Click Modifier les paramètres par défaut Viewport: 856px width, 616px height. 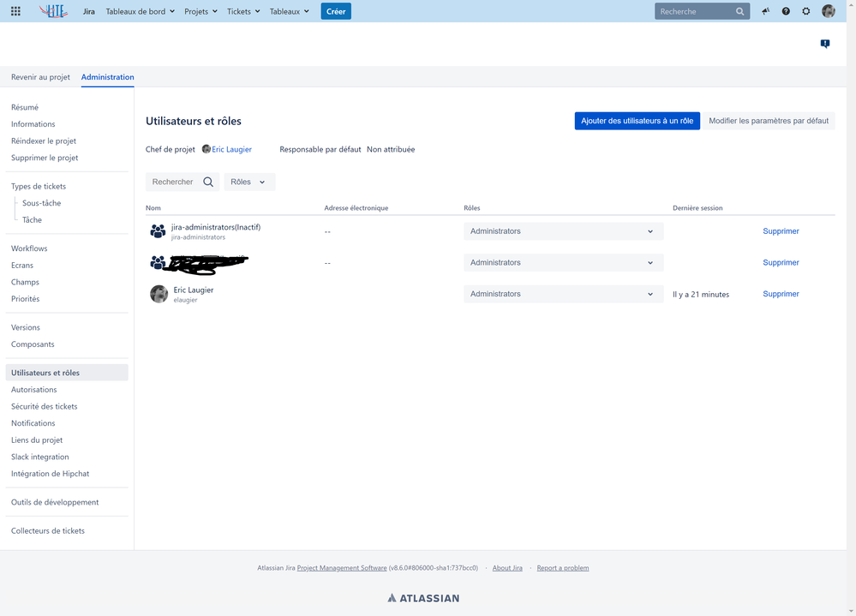[x=768, y=121]
